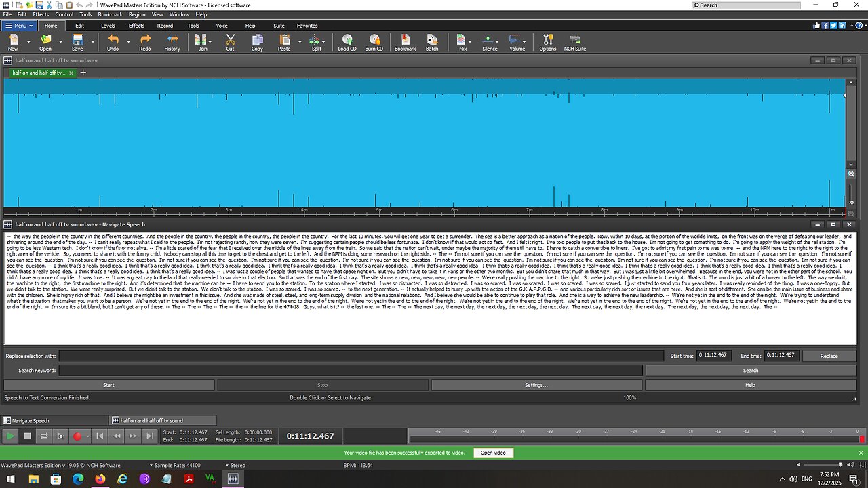The width and height of the screenshot is (868, 488).
Task: Save the file using the Save toolbar icon
Action: (x=77, y=42)
